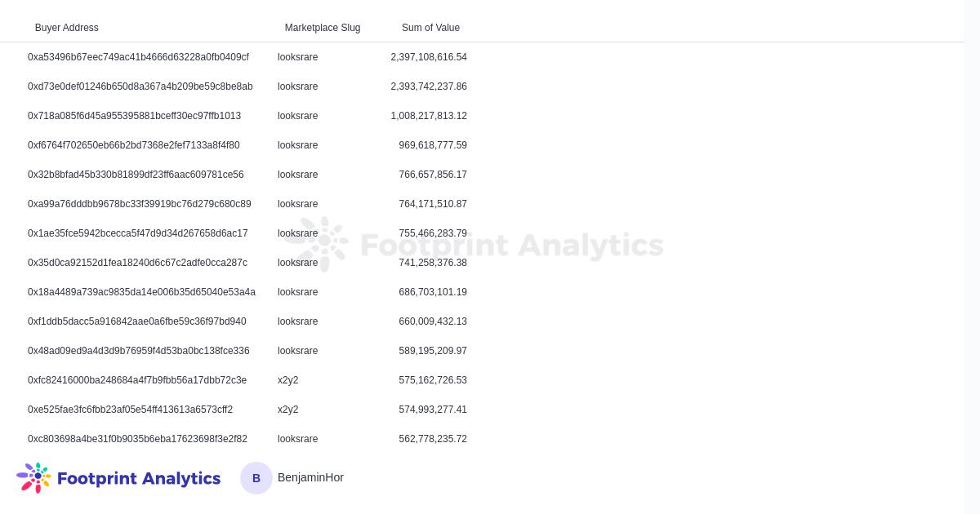Click the looksrare cell in the top row
Viewport: 980px width, 514px height.
point(298,57)
